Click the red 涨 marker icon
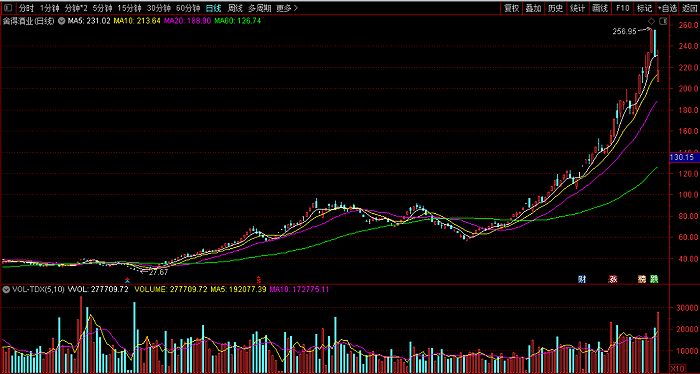Viewport: 700px width, 374px height. pyautogui.click(x=613, y=279)
